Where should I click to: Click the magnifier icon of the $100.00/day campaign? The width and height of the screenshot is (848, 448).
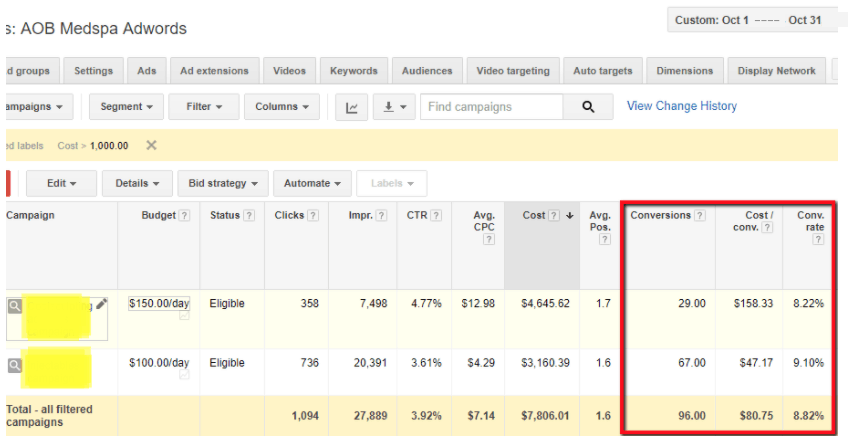15,365
